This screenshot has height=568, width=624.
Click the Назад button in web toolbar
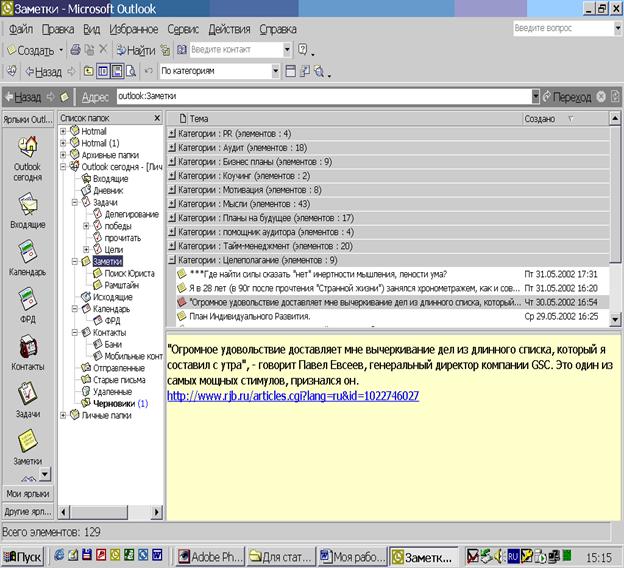tap(23, 97)
